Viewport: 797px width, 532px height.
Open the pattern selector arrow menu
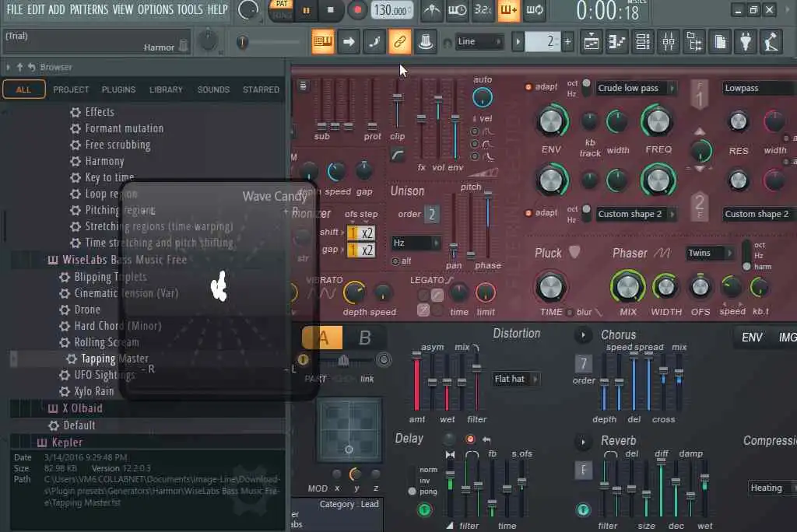(x=518, y=42)
